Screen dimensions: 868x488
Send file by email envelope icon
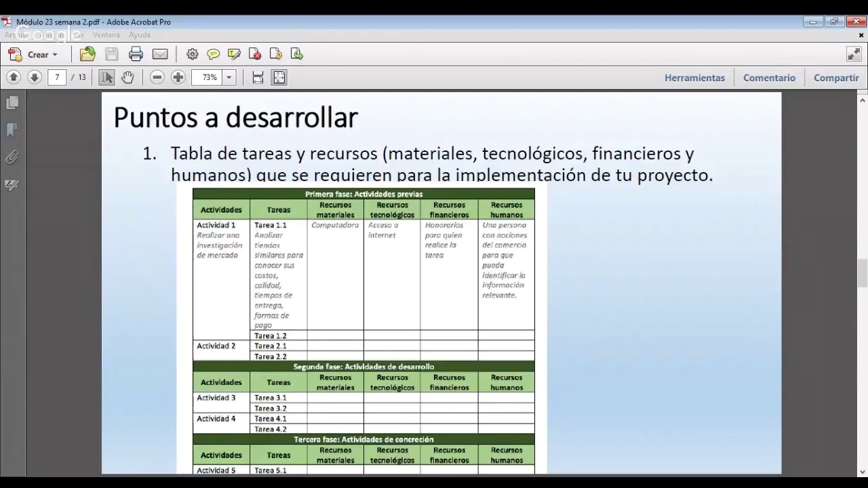coord(160,54)
